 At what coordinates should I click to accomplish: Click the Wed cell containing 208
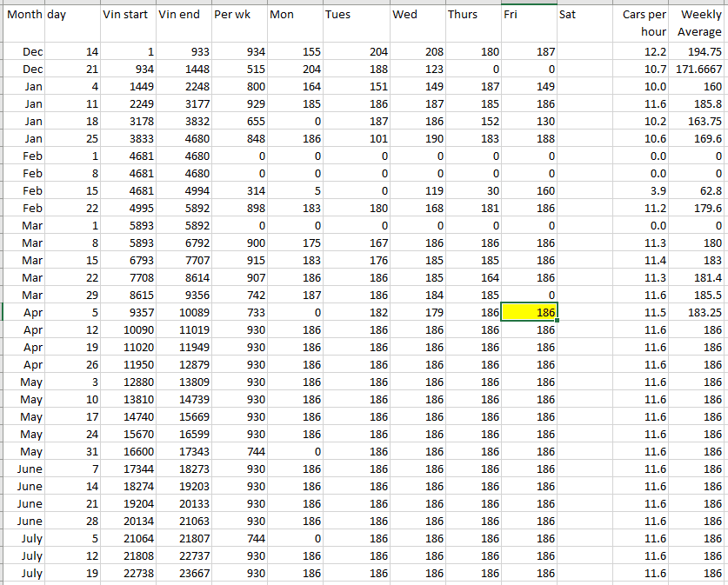click(417, 52)
